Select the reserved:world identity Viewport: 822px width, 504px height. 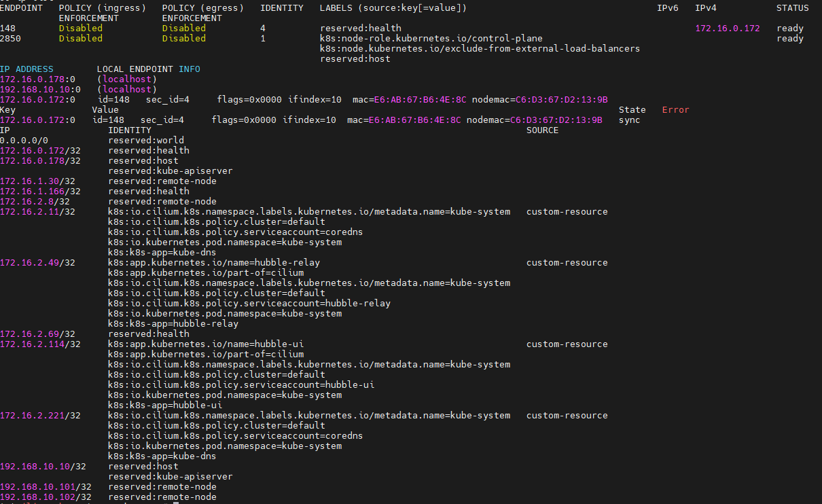pos(146,141)
